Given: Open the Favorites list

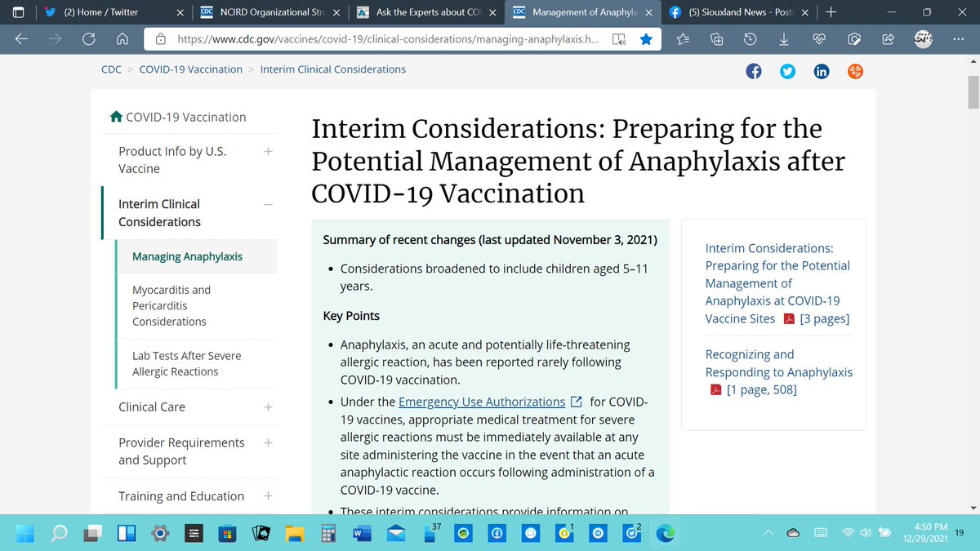Looking at the screenshot, I should (x=684, y=38).
